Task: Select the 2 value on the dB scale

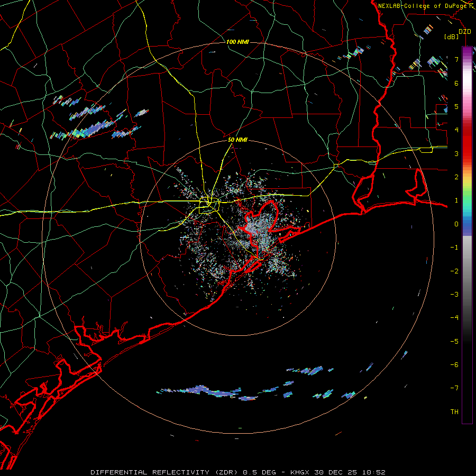Action: pos(456,177)
